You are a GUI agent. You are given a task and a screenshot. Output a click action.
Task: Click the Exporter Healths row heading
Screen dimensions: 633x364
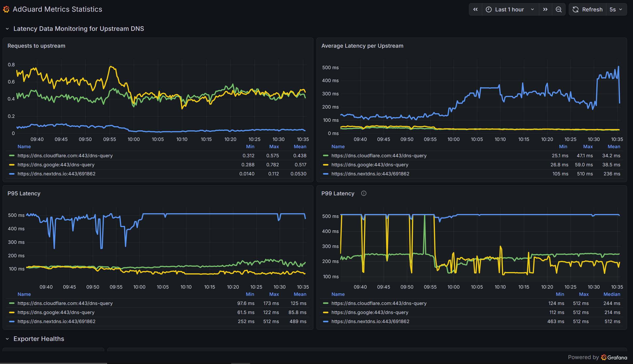pos(39,339)
